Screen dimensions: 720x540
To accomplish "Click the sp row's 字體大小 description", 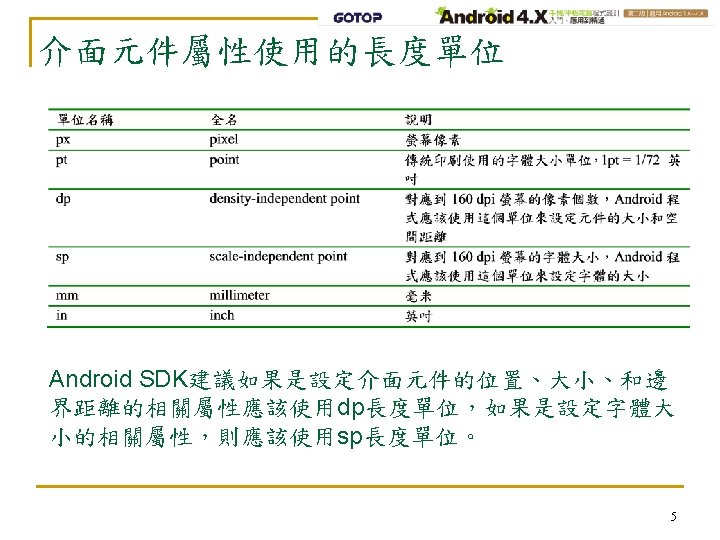I will click(542, 266).
